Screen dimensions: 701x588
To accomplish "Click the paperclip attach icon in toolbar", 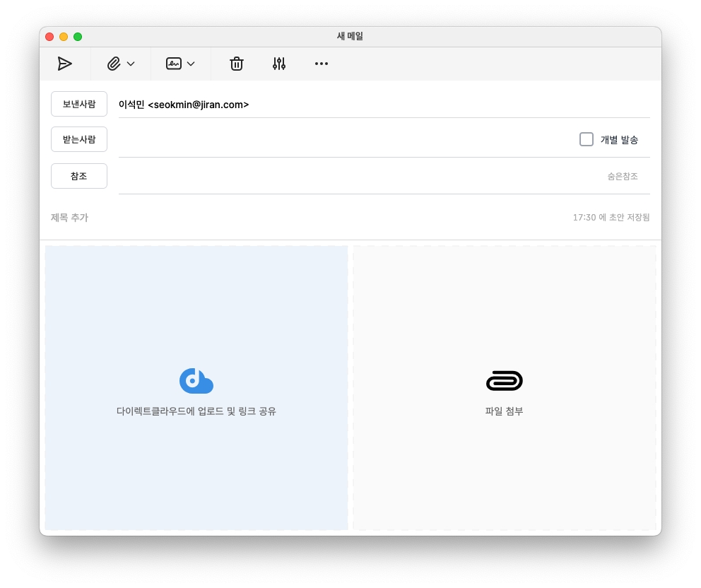I will (x=114, y=64).
